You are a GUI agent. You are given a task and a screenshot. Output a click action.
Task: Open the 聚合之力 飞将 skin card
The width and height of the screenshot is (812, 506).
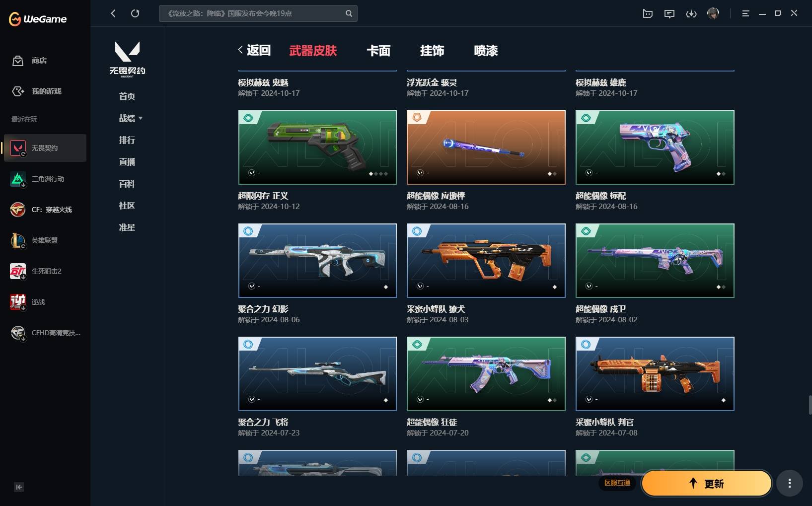point(317,374)
